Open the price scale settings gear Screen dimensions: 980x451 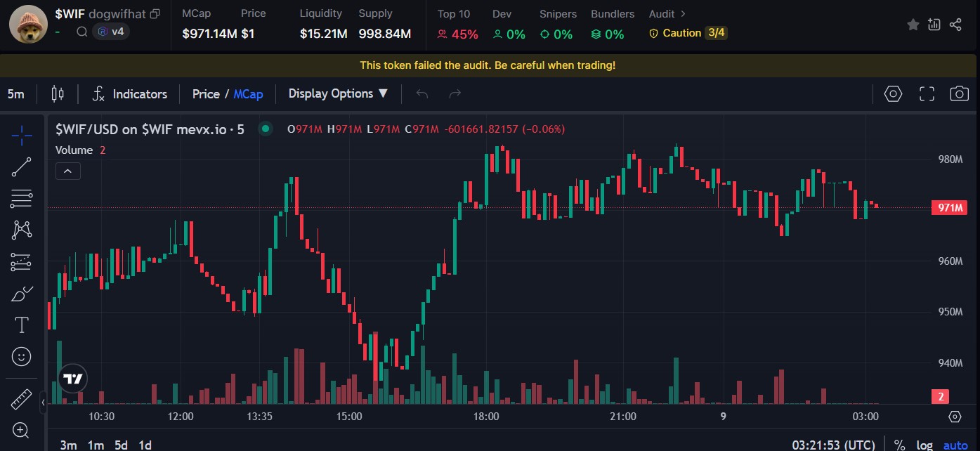click(955, 417)
